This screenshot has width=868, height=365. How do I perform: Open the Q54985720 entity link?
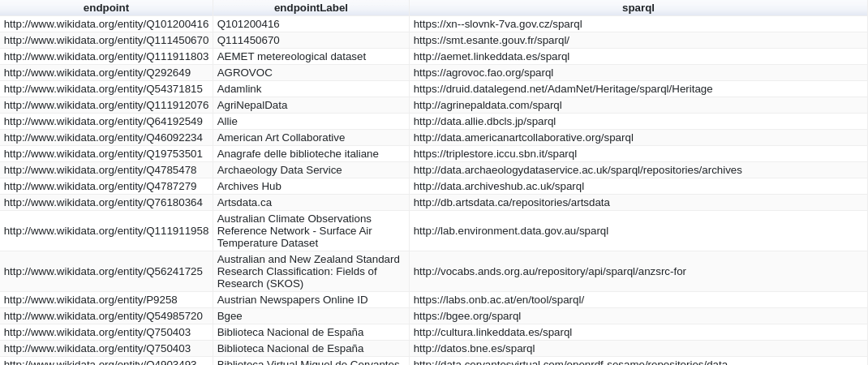(x=103, y=316)
